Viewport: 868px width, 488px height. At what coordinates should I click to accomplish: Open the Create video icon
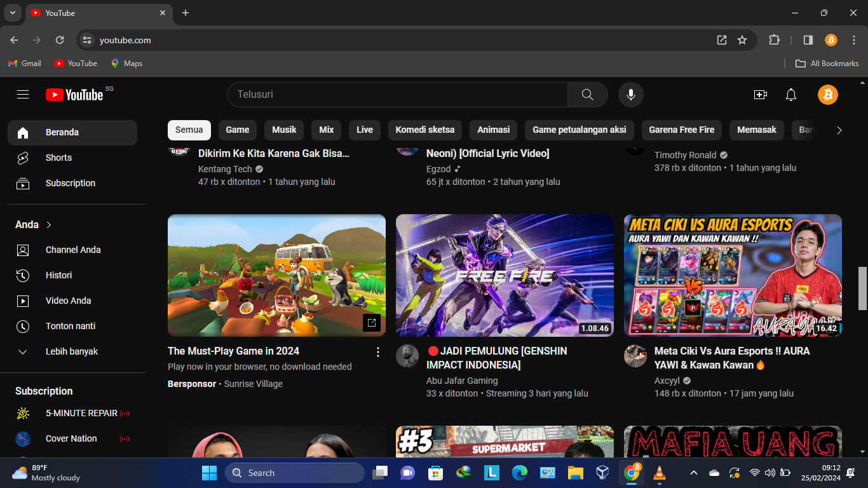(761, 95)
